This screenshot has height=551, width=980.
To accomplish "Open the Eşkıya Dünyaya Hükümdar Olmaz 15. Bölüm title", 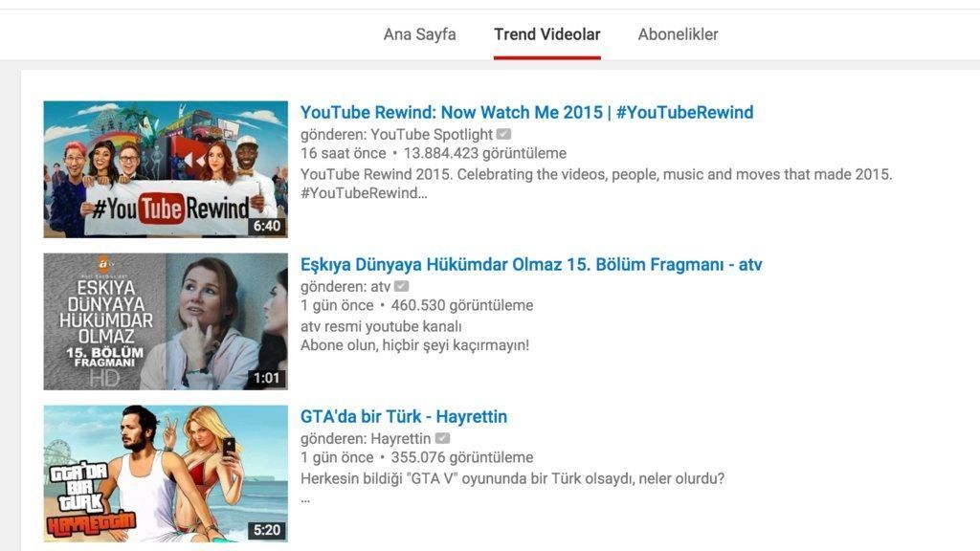I will pyautogui.click(x=531, y=265).
